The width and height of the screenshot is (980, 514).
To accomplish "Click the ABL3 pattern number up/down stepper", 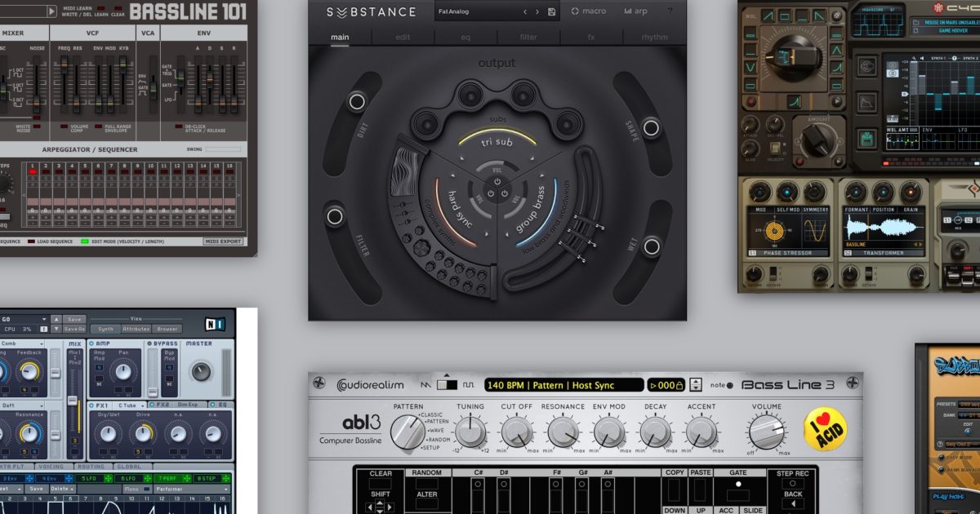I will 696,385.
